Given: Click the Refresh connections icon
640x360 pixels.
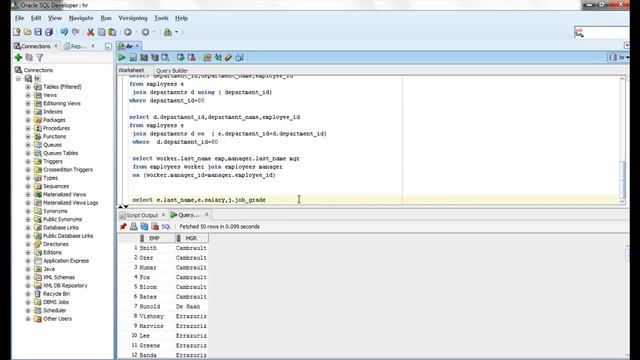Looking at the screenshot, I should 29,58.
